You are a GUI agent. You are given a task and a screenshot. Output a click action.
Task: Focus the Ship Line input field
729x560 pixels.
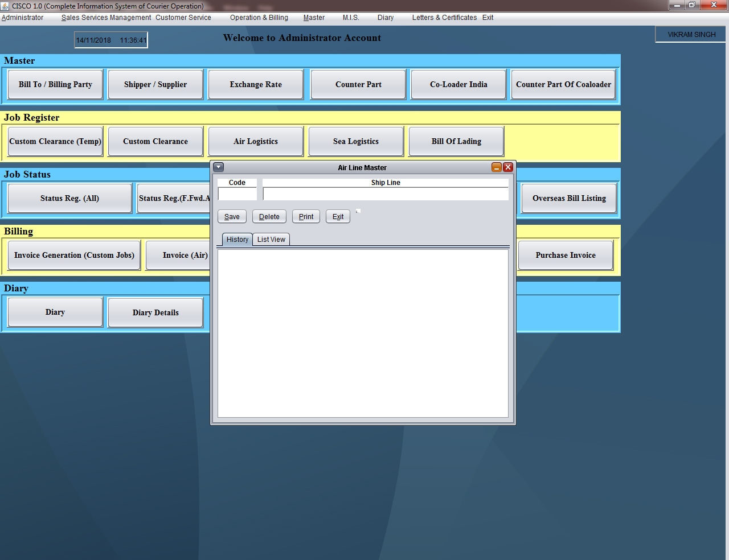click(x=386, y=194)
